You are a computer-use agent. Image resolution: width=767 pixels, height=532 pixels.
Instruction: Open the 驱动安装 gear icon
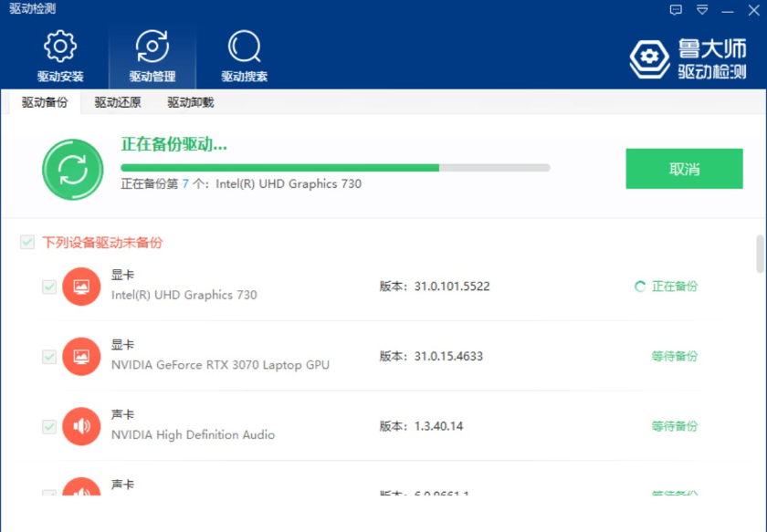coord(60,47)
